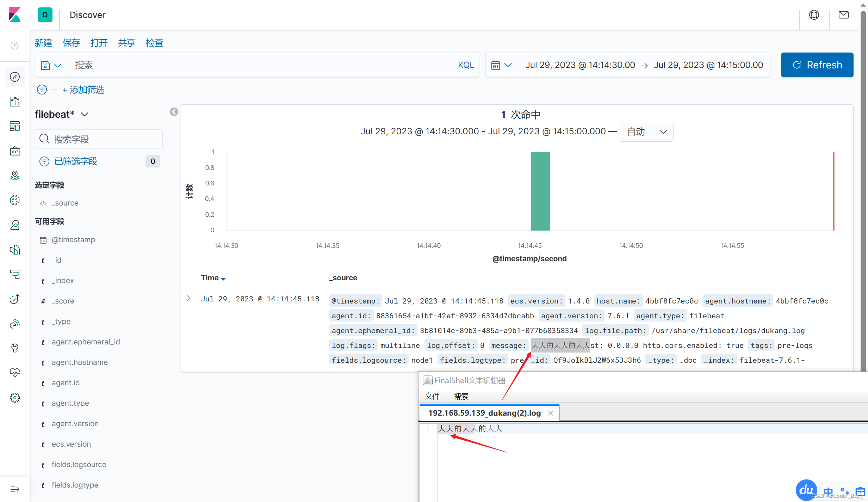
Task: Click line 1 text in FinalShell editor
Action: 470,429
